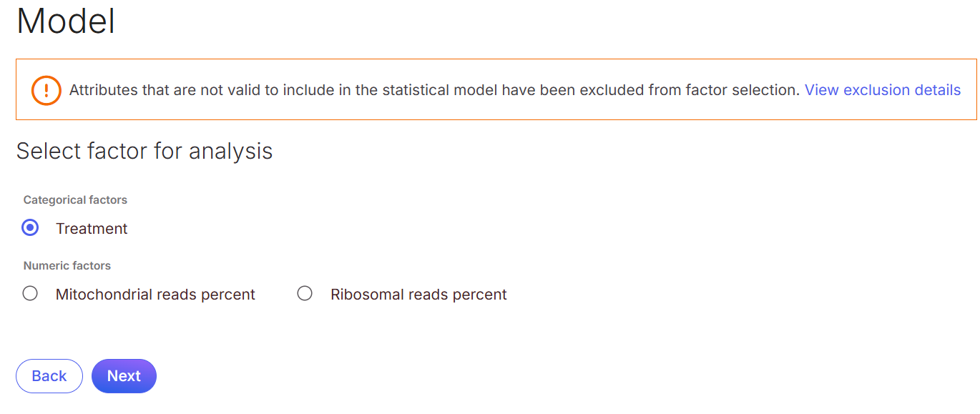Open the View exclusion details link
The image size is (980, 414).
point(882,90)
